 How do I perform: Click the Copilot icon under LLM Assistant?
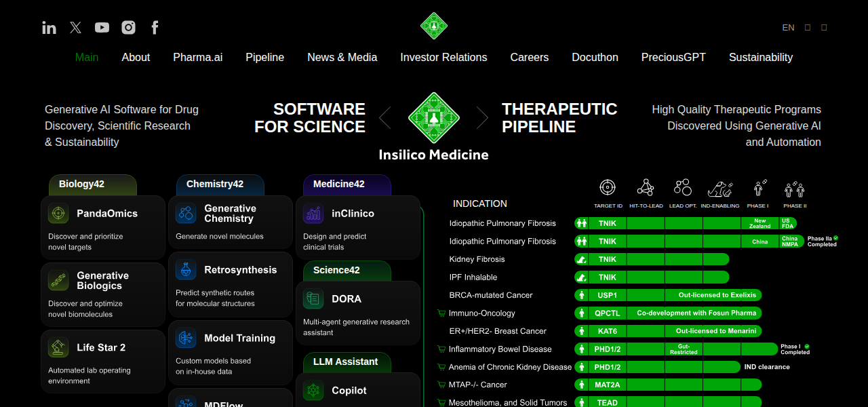313,391
